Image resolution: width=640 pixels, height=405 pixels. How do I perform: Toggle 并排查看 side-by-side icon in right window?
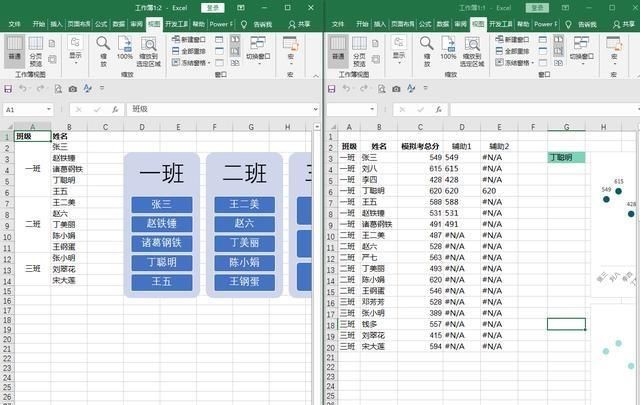pos(558,40)
